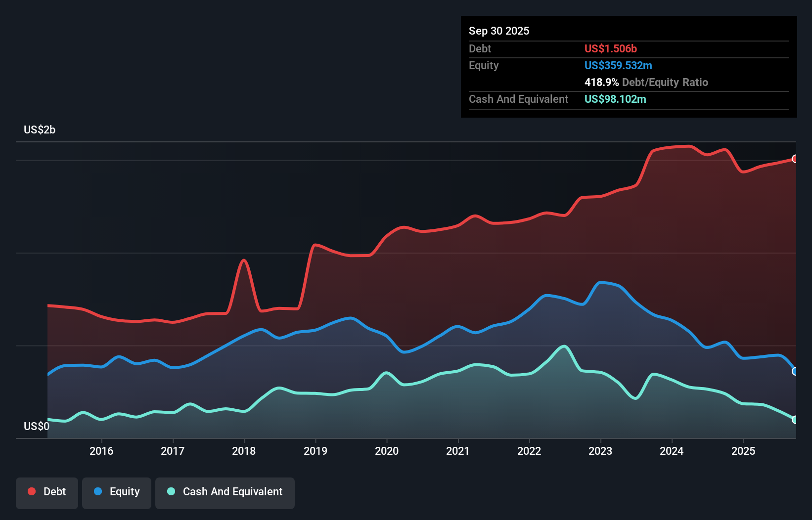812x520 pixels.
Task: Toggle the Debt series legend button
Action: [x=47, y=493]
